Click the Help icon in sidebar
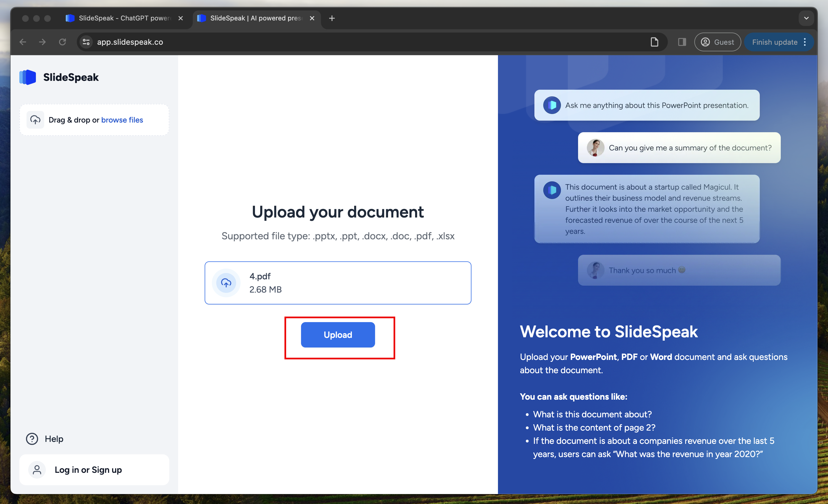 click(32, 438)
